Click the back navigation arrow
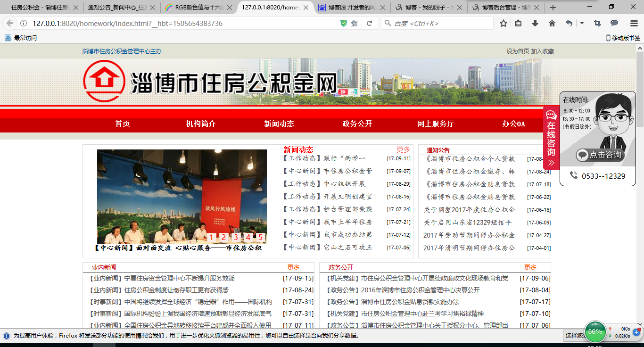The width and height of the screenshot is (644, 347). tap(10, 24)
